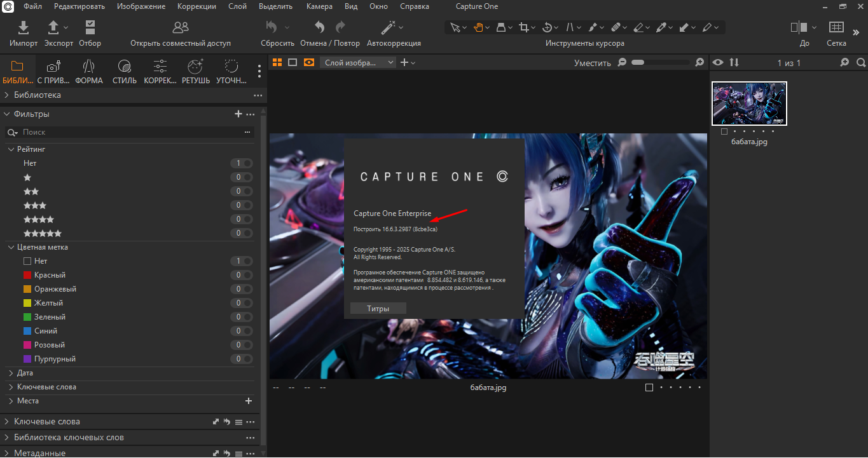Click the add plus next to Места
This screenshot has height=458, width=868.
coord(249,401)
